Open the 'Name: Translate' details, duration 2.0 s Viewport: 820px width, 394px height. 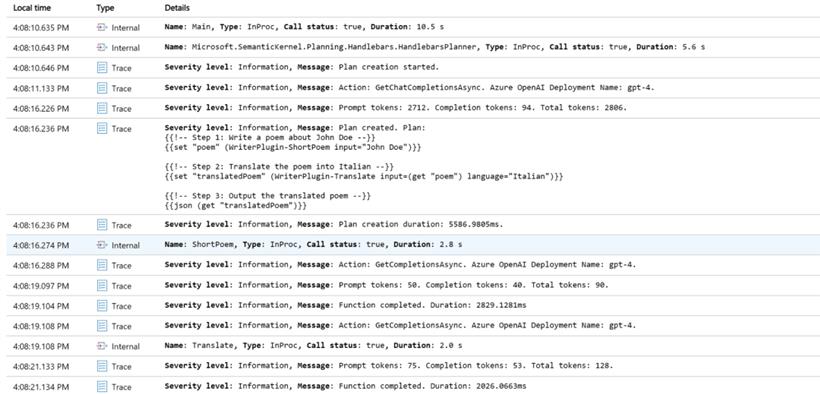[x=313, y=345]
